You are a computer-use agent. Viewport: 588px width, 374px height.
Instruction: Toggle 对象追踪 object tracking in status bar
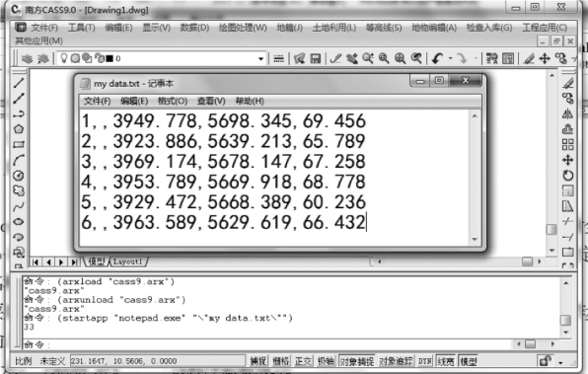pyautogui.click(x=396, y=361)
